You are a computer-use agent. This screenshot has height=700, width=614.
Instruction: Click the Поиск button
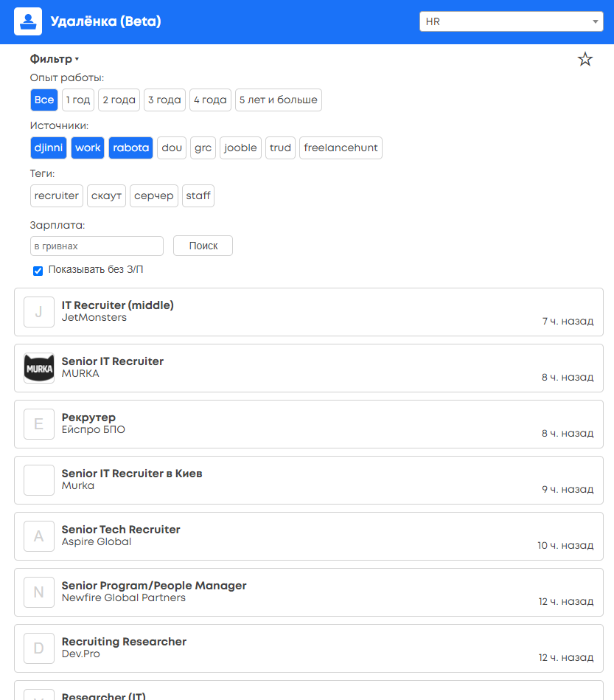coord(203,246)
